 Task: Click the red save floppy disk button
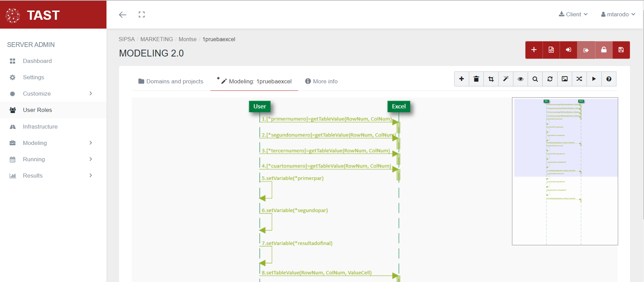pyautogui.click(x=621, y=50)
